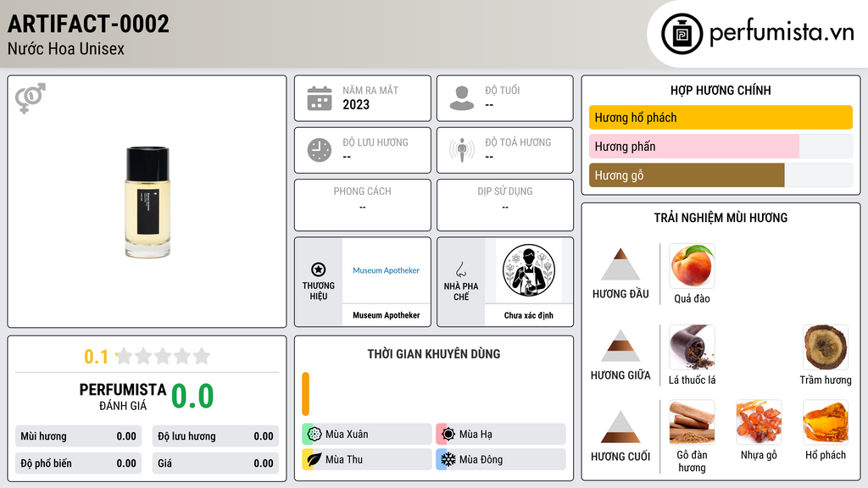The height and width of the screenshot is (488, 868).
Task: Click the Trải nghiệm mùi hương heading
Action: coord(721,218)
